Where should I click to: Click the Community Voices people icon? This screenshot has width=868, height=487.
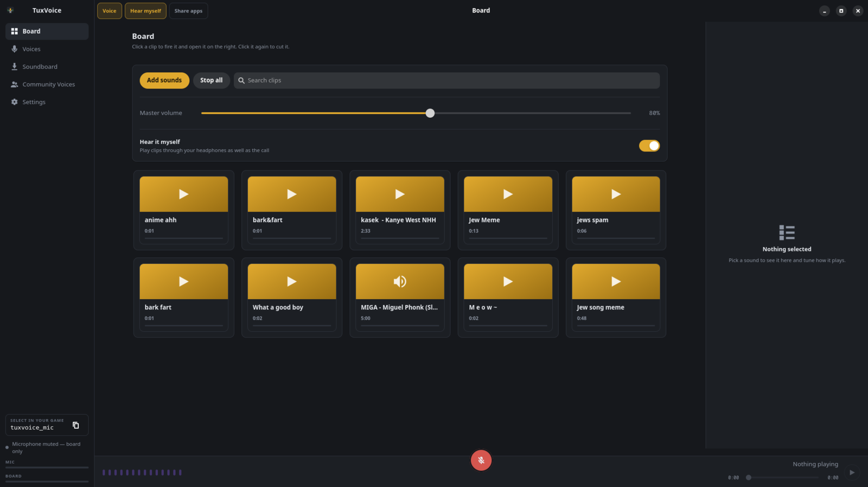click(x=15, y=85)
